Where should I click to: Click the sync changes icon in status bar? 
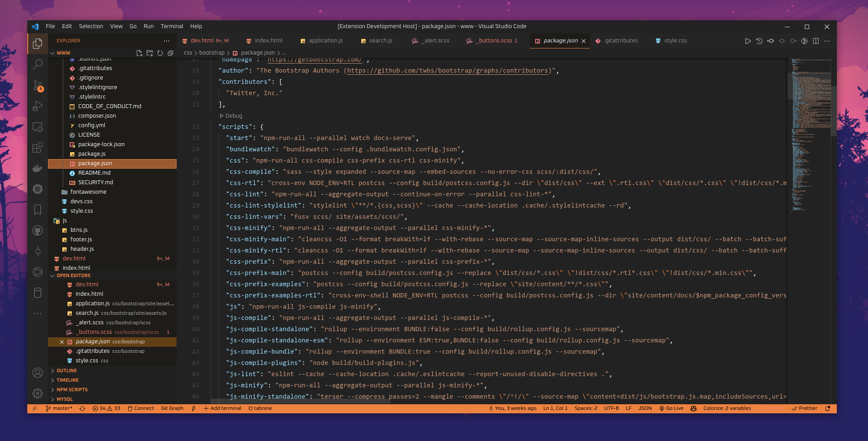(82, 408)
